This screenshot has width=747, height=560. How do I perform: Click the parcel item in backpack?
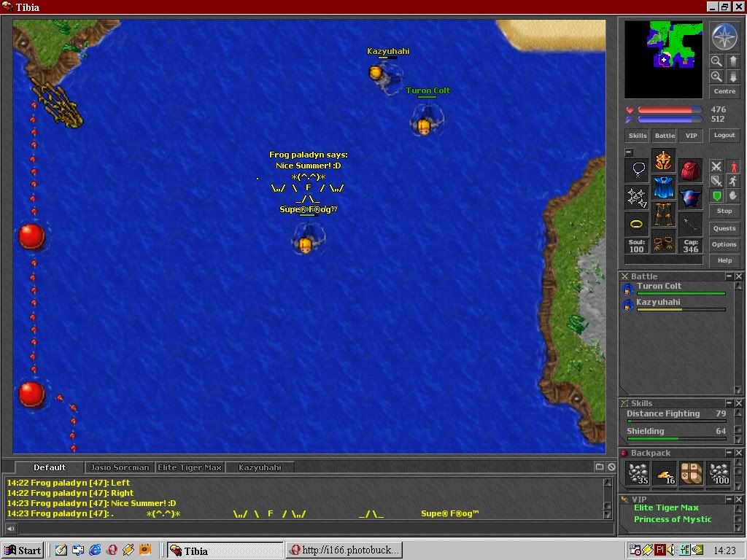click(x=692, y=473)
